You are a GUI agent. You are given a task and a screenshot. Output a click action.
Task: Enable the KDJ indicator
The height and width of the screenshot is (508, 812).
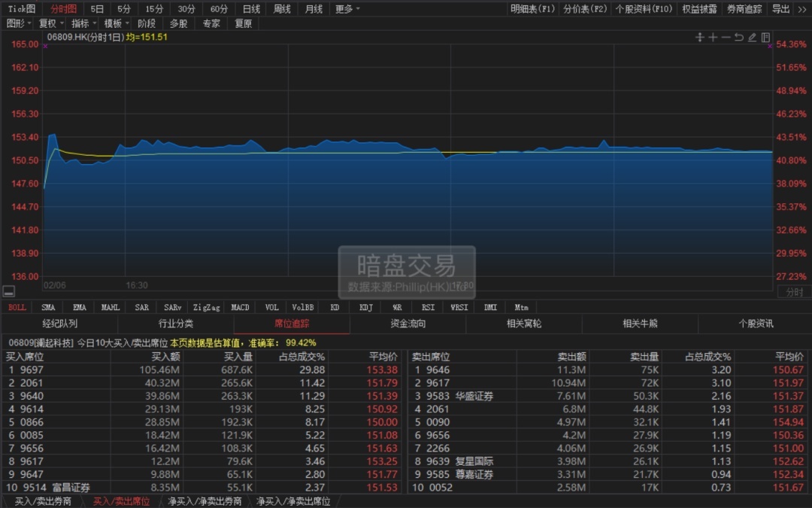[366, 307]
